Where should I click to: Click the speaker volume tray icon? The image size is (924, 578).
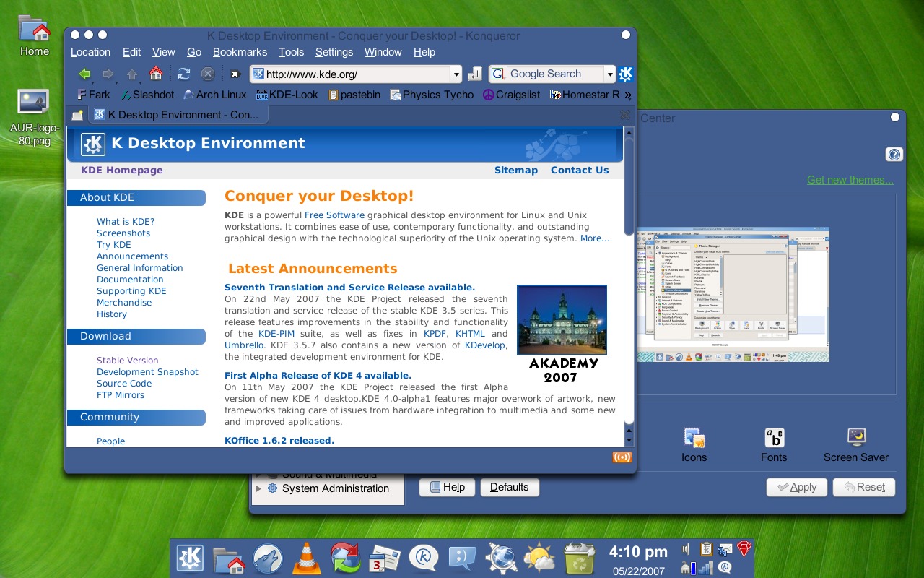[x=687, y=550]
